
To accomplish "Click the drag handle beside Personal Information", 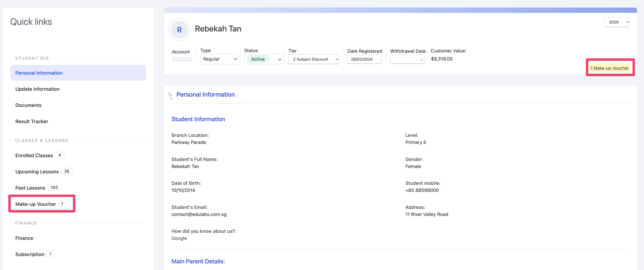I will point(170,96).
